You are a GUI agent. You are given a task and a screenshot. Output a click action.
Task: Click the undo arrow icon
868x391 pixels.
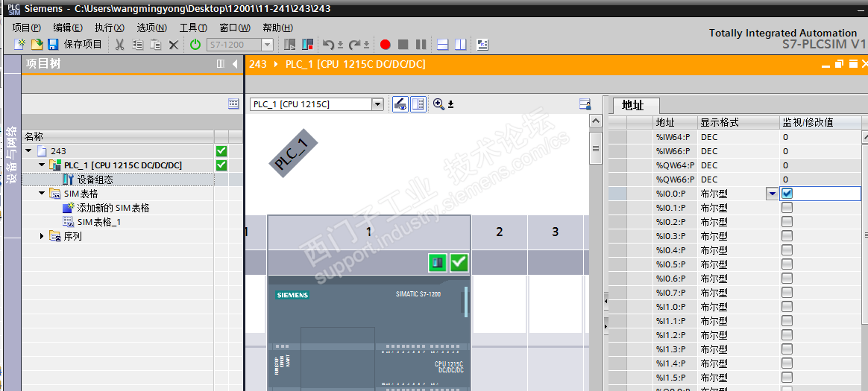[328, 45]
